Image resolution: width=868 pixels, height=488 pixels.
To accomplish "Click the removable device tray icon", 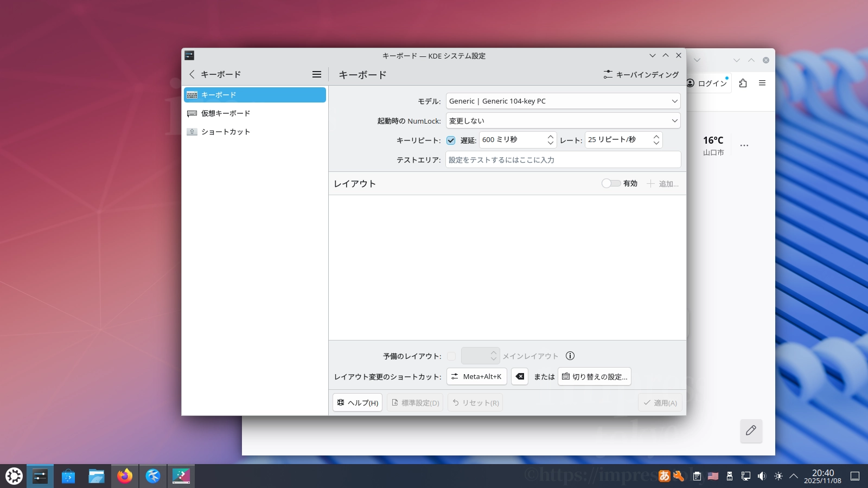I will [730, 476].
